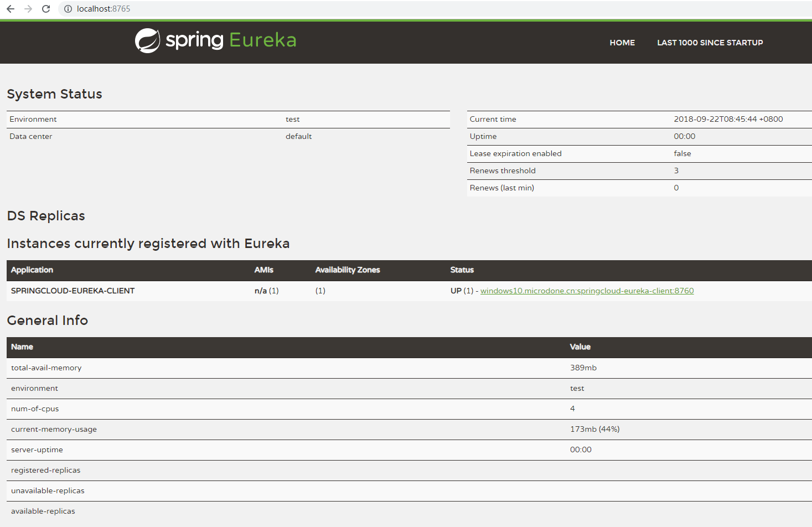Select the n/a (1) AMIs cell
Image resolution: width=812 pixels, height=527 pixels.
[x=267, y=291]
